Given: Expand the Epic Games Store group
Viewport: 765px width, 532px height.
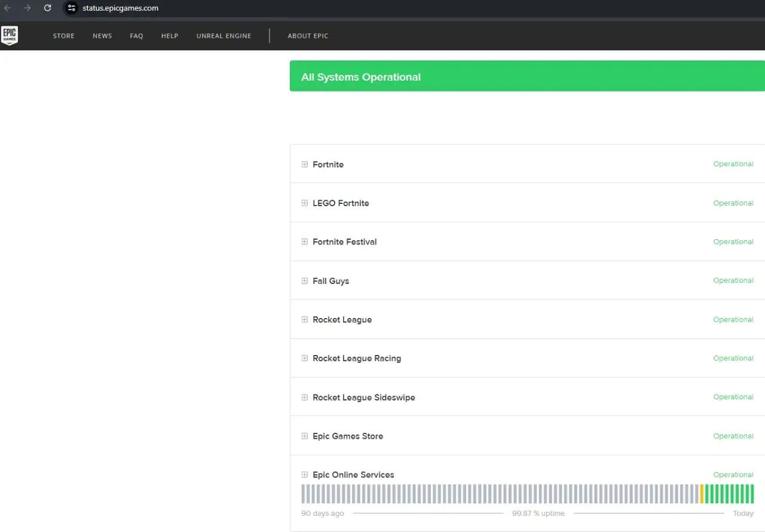Looking at the screenshot, I should 304,436.
